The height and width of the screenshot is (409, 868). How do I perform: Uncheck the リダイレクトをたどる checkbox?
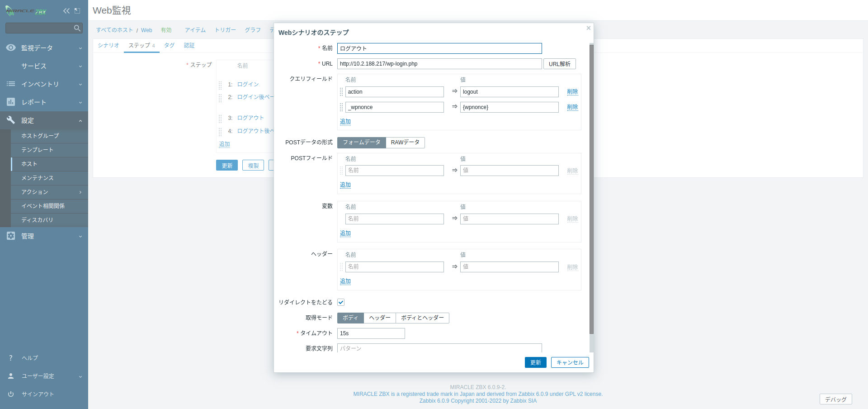point(341,302)
